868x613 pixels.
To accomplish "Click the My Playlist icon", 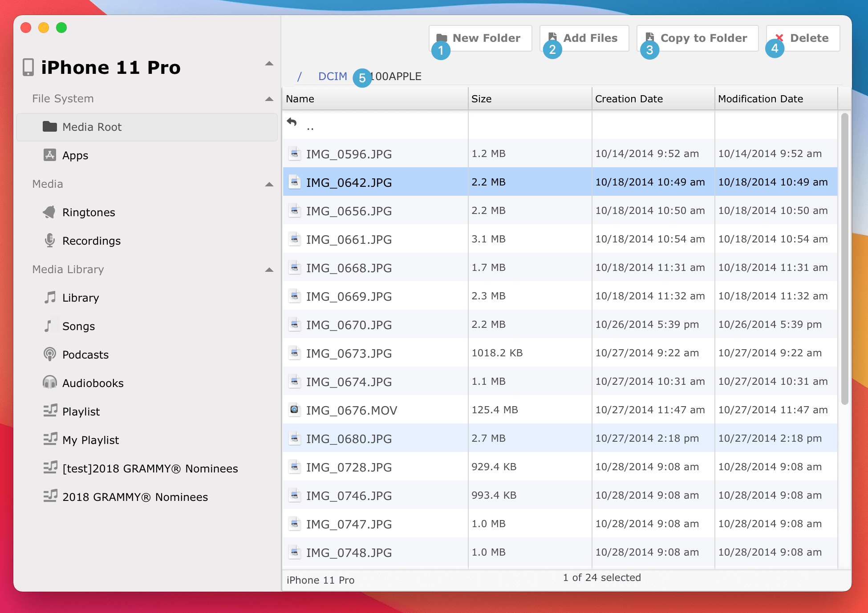I will click(x=50, y=439).
